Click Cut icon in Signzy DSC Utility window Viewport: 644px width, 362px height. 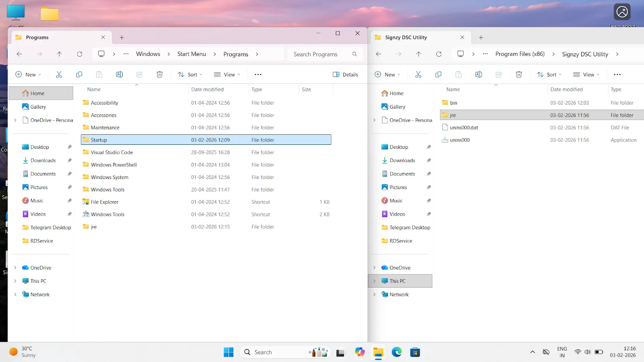(x=418, y=74)
